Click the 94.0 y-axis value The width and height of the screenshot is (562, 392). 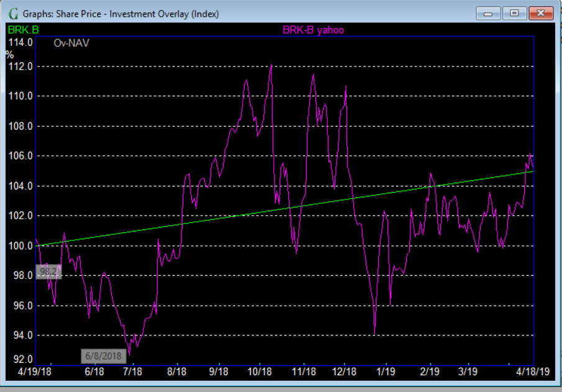[23, 335]
